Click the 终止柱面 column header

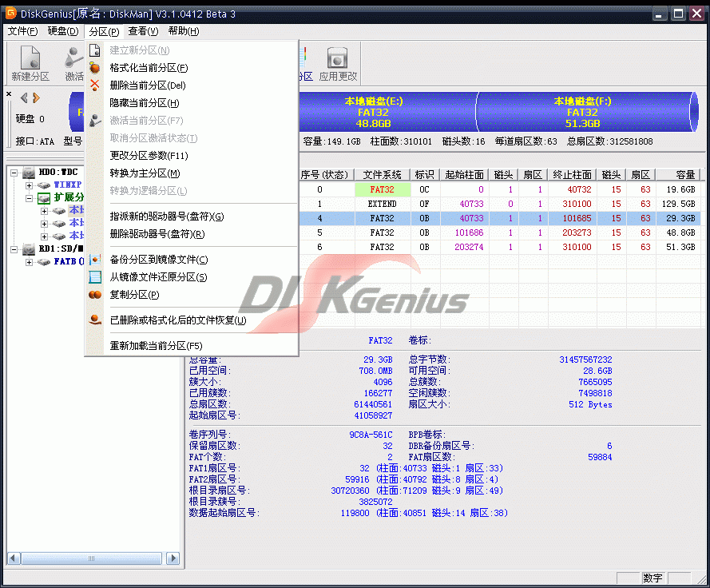(572, 175)
